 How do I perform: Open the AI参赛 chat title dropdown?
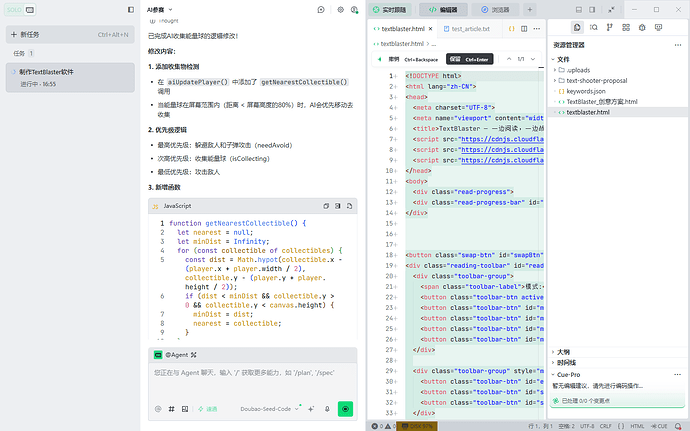click(160, 10)
